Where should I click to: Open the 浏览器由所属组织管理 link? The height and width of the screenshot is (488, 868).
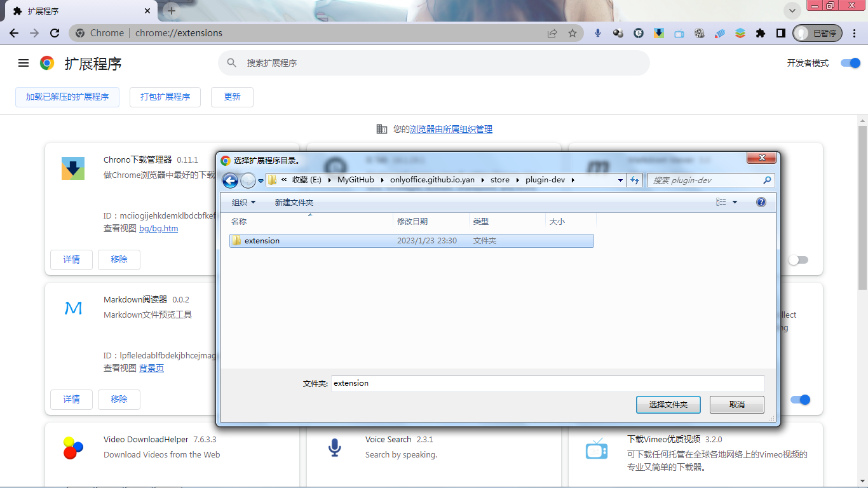click(x=451, y=129)
